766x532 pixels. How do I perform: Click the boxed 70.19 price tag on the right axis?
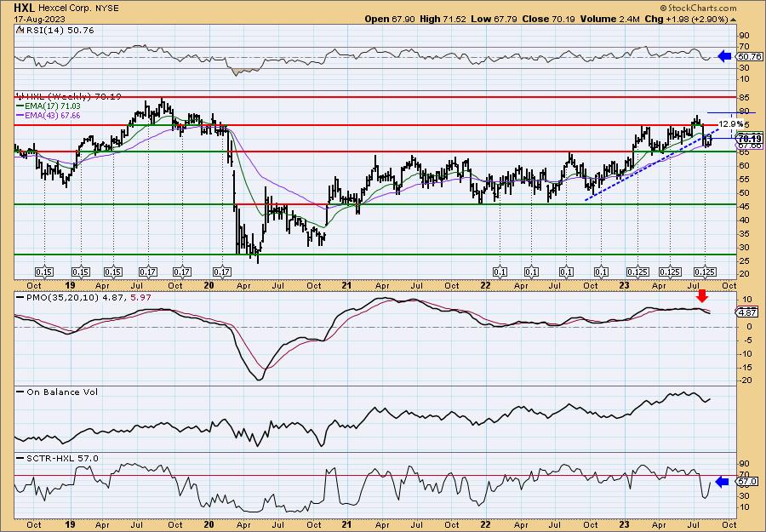(x=750, y=139)
